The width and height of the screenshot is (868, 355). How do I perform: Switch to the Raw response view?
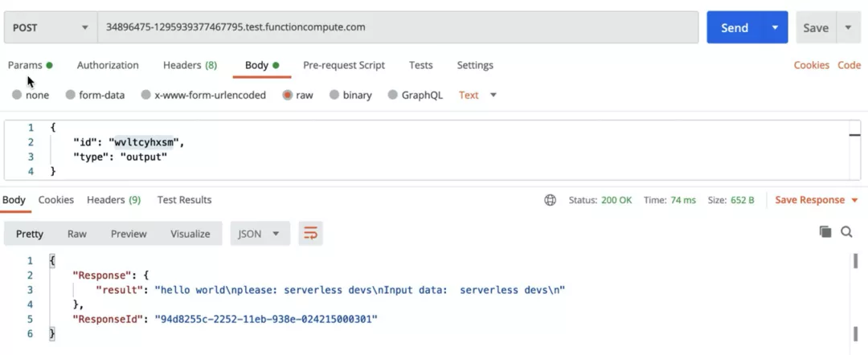coord(77,234)
